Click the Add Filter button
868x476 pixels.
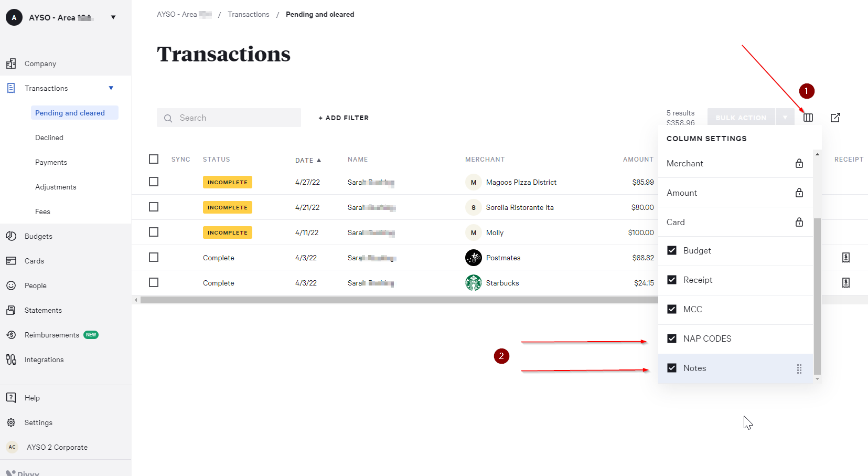(344, 118)
